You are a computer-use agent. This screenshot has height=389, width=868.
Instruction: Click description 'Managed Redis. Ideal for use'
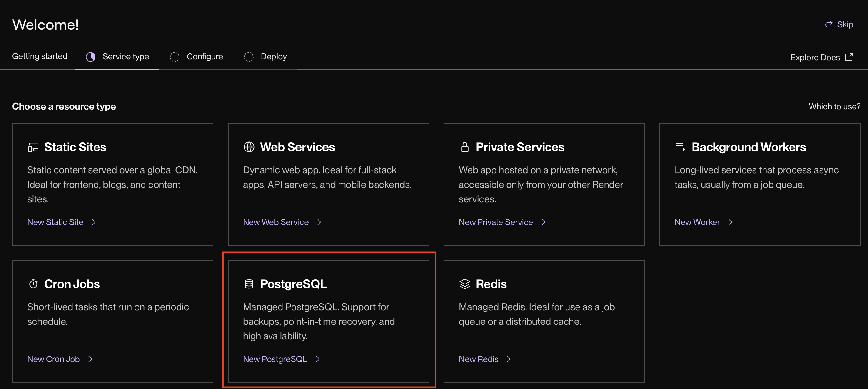536,314
